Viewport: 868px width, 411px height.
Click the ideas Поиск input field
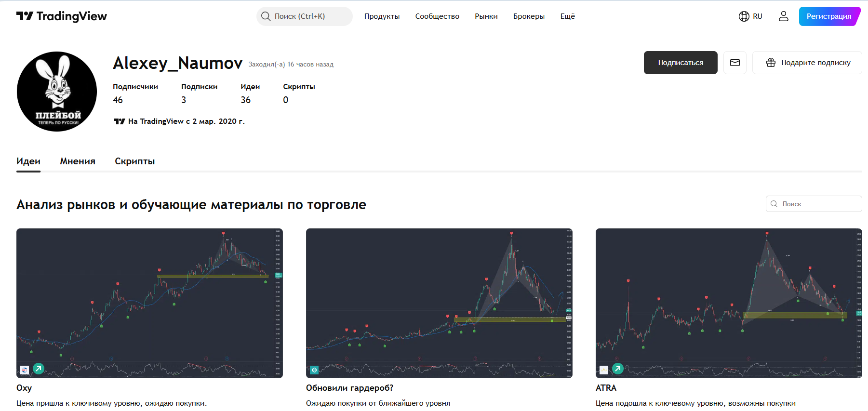(x=814, y=204)
